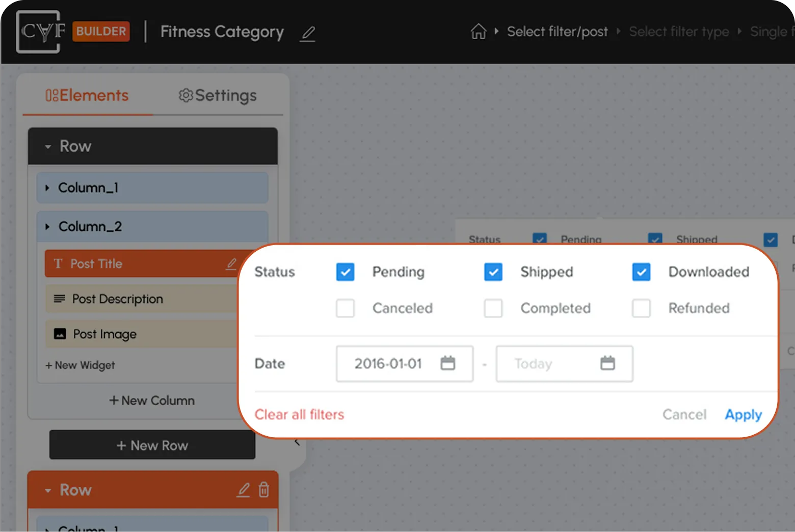Image resolution: width=795 pixels, height=532 pixels.
Task: Click the sidebar collapse arrow below New Row
Action: (297, 442)
